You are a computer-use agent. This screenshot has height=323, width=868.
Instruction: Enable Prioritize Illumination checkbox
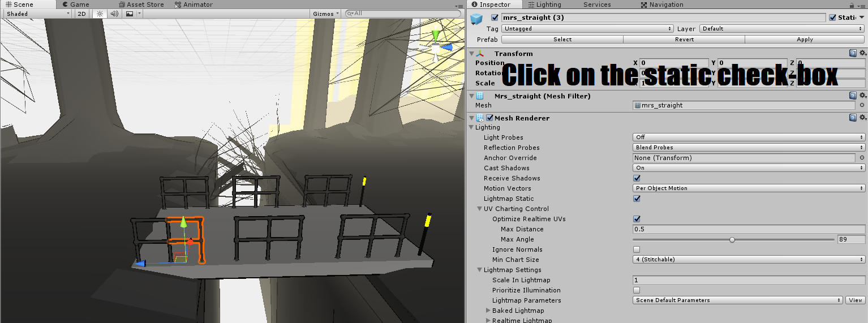pos(637,290)
